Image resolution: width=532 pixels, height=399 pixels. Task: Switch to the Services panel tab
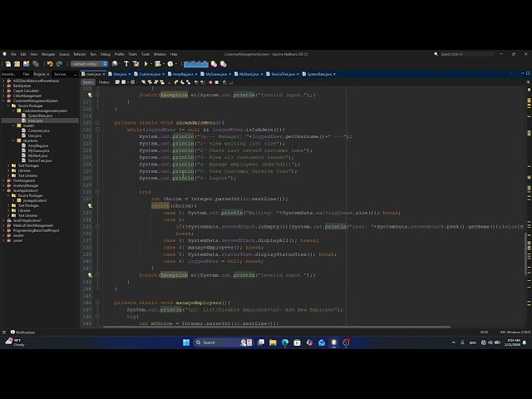[x=60, y=74]
